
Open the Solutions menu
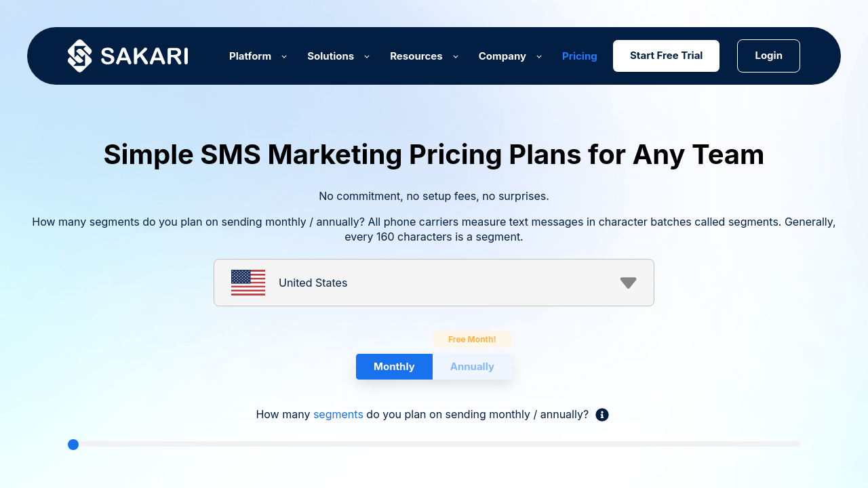330,56
